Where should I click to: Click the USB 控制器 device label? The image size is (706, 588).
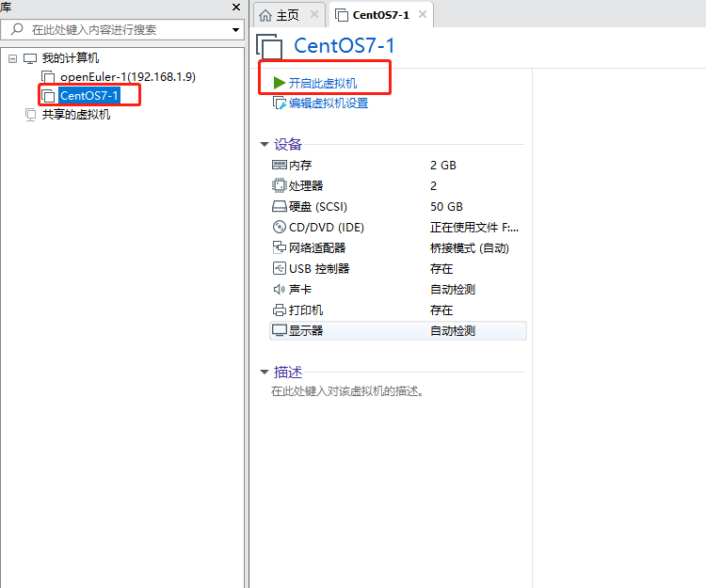(x=319, y=268)
